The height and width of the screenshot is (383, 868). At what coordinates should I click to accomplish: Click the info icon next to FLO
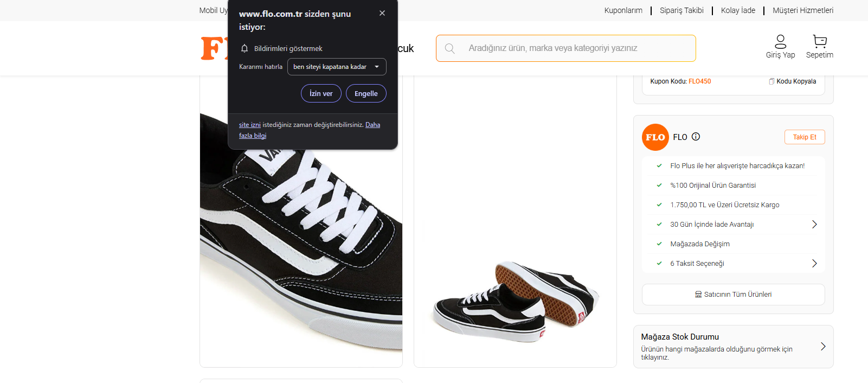[x=696, y=137]
